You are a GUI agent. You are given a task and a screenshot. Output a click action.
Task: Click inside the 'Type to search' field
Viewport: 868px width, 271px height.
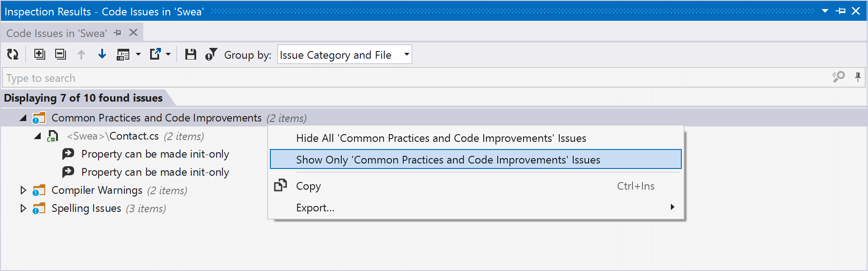coord(181,77)
